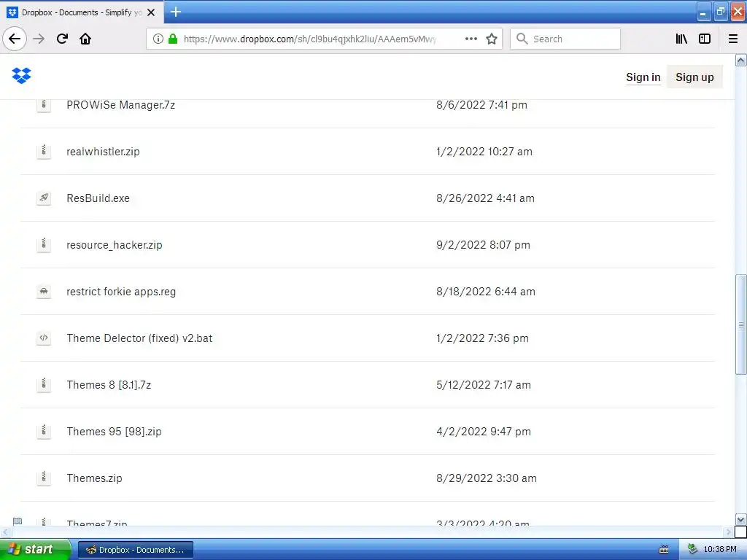
Task: Click rocket icon beside ResBuild.exe
Action: tap(44, 198)
